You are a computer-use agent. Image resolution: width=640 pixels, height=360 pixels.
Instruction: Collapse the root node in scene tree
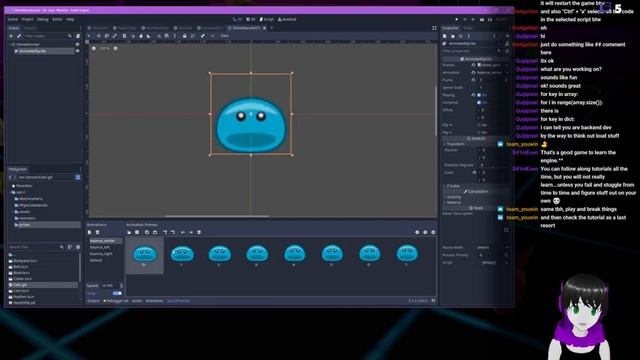(11, 44)
